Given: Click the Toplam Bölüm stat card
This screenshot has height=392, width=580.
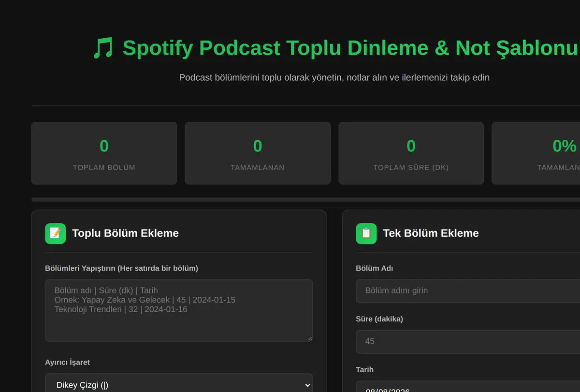Looking at the screenshot, I should [104, 153].
